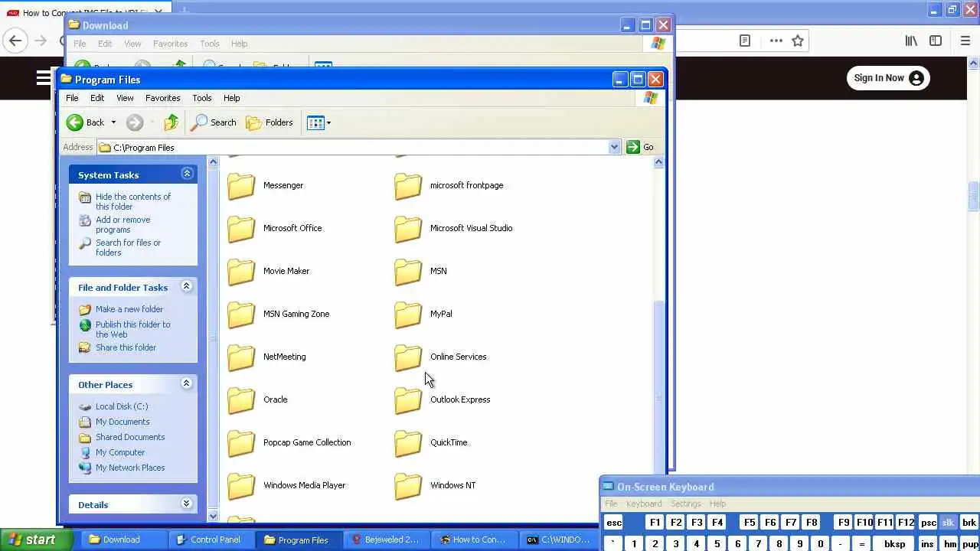
Task: Click Make a new folder link
Action: click(x=129, y=309)
